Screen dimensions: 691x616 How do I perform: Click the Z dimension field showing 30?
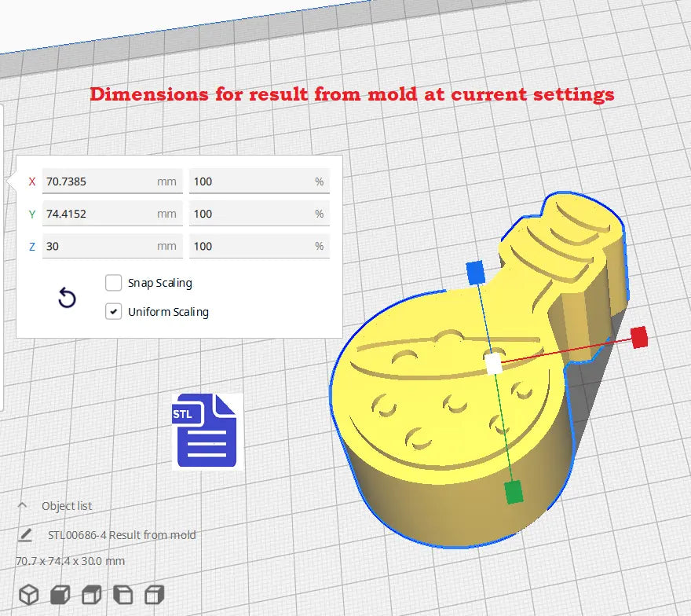tap(98, 246)
